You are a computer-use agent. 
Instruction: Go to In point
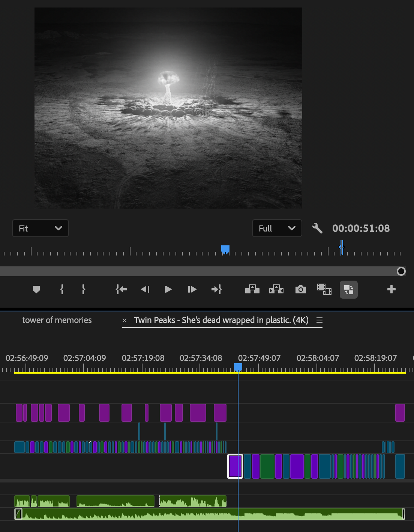[x=121, y=289]
